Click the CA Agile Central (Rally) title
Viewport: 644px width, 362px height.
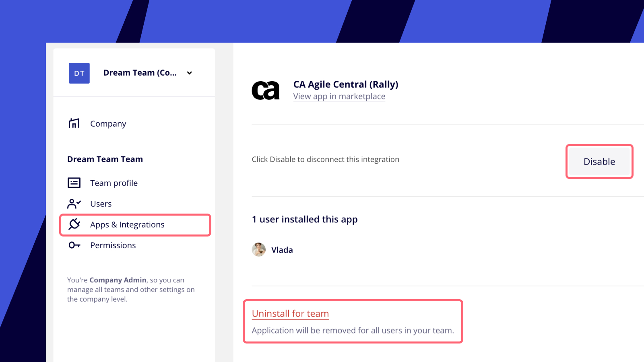(346, 84)
